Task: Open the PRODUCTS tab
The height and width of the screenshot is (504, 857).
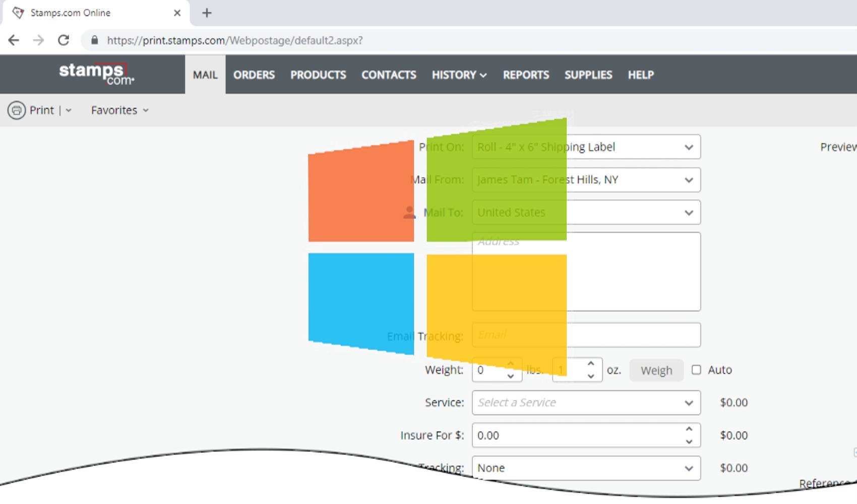Action: [318, 75]
